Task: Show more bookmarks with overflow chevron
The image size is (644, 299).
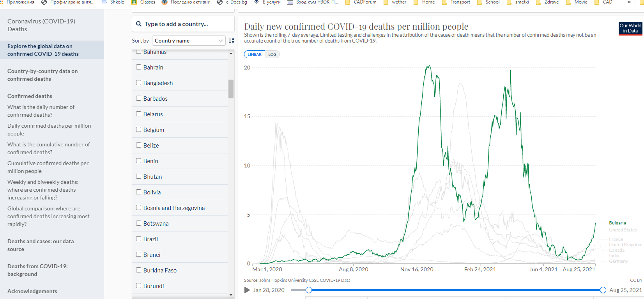Action: (x=629, y=2)
